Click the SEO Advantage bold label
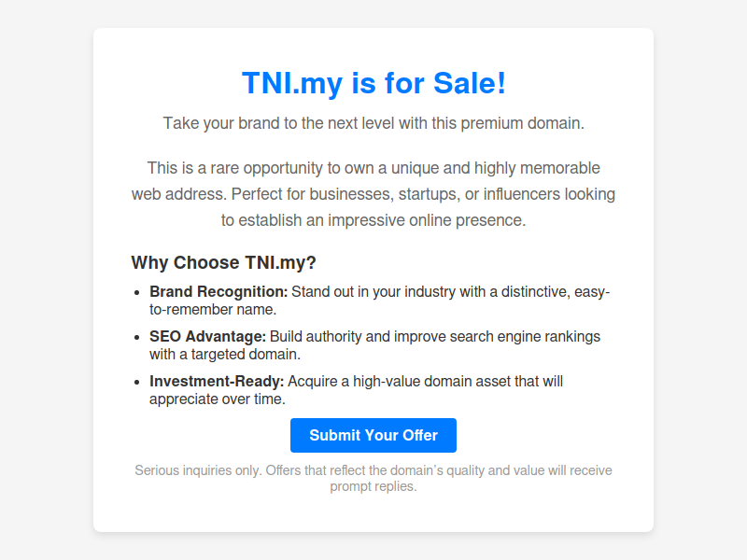The image size is (747, 560). (x=207, y=336)
